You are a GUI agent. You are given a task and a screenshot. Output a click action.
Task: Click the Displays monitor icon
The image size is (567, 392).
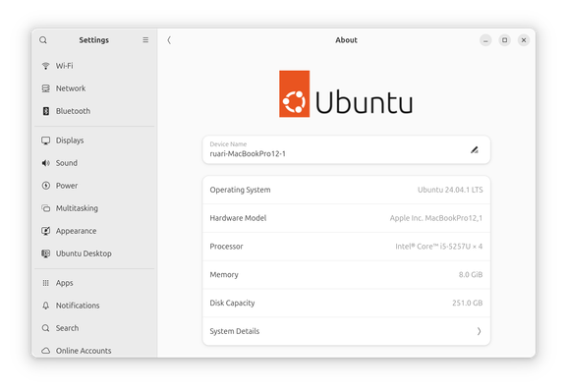pos(45,140)
